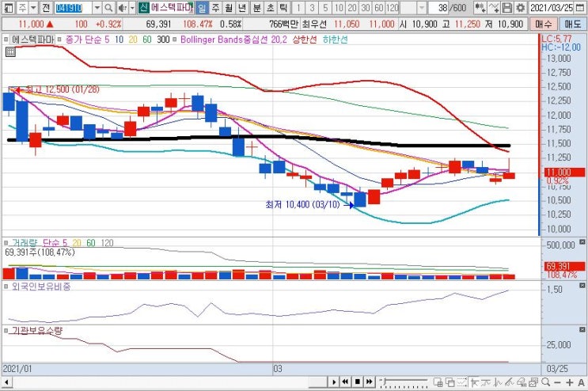Toggle the 종가 단순 moving average marker
The height and width of the screenshot is (391, 588).
pos(59,40)
